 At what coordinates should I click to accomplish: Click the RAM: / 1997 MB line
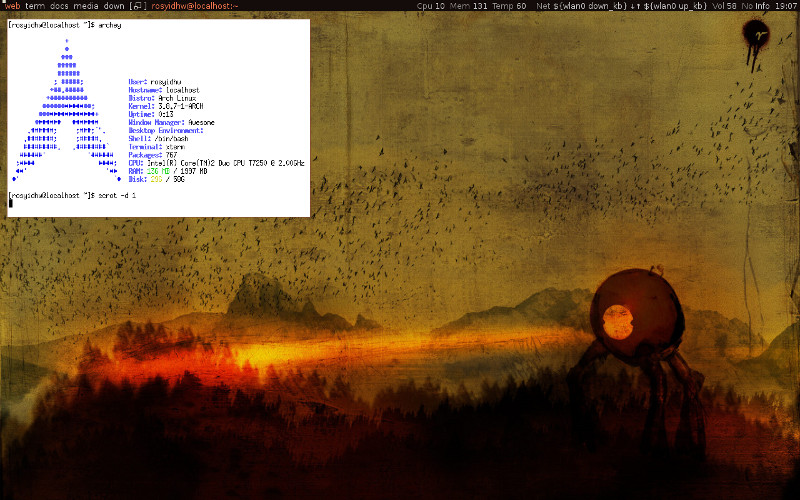[168, 171]
